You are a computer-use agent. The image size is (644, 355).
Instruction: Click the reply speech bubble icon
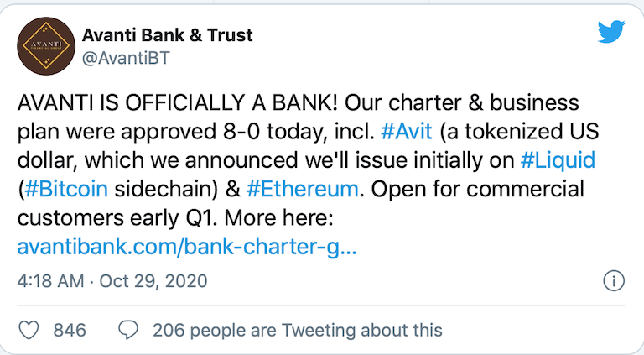(x=128, y=331)
